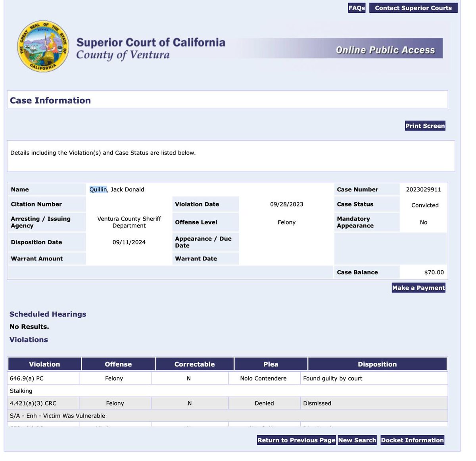Click the Appearance / Due Date label
Viewport: 476px width, 461px height.
pyautogui.click(x=203, y=242)
